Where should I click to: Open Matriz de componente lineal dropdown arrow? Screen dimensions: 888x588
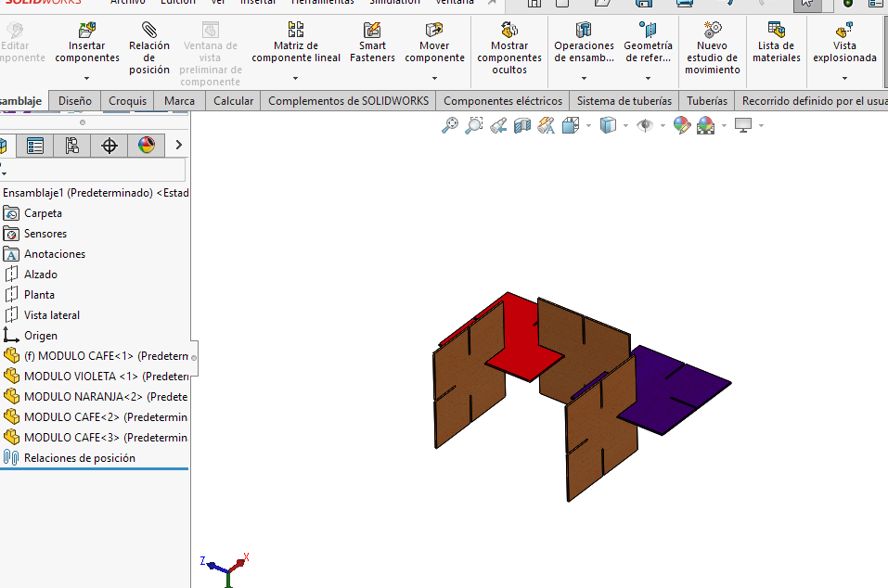click(x=296, y=78)
